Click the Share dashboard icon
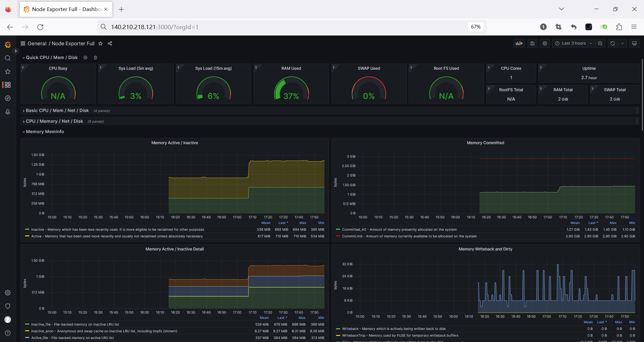The height and width of the screenshot is (342, 644). click(x=110, y=44)
